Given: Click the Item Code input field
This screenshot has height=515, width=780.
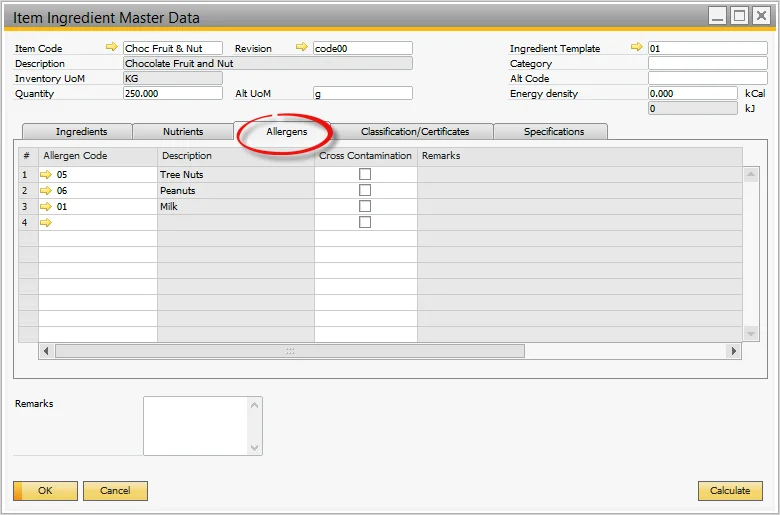Looking at the screenshot, I should (173, 48).
